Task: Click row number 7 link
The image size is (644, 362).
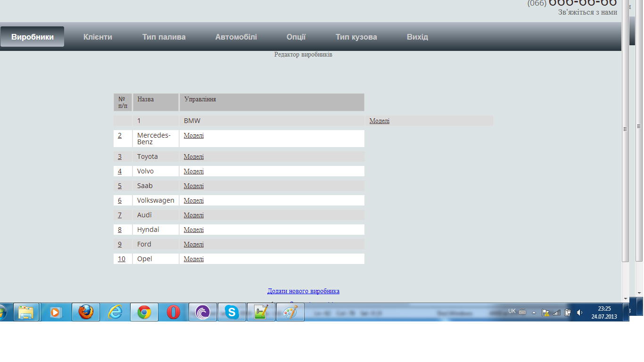Action: [x=120, y=215]
